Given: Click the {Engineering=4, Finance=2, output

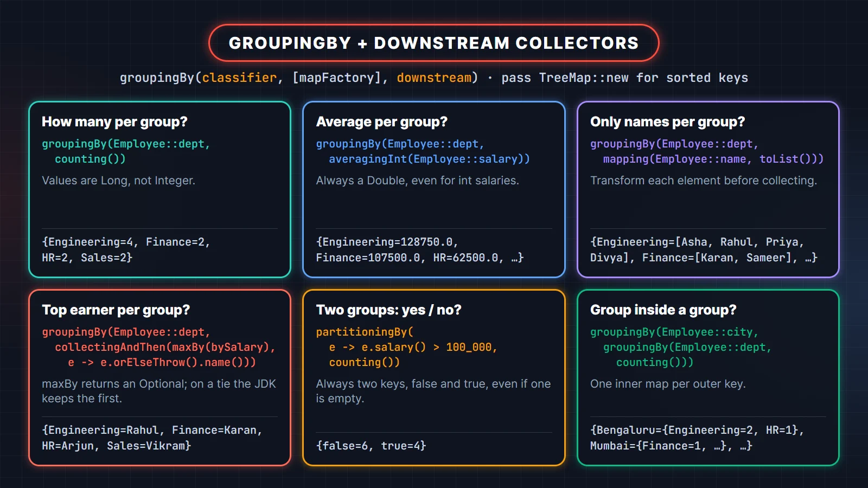Looking at the screenshot, I should coord(126,242).
